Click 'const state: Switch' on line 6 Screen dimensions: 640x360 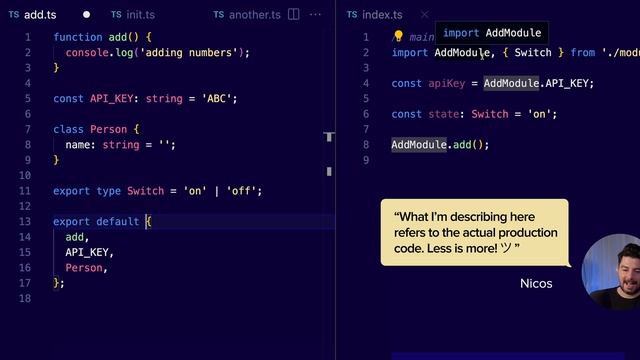point(450,114)
